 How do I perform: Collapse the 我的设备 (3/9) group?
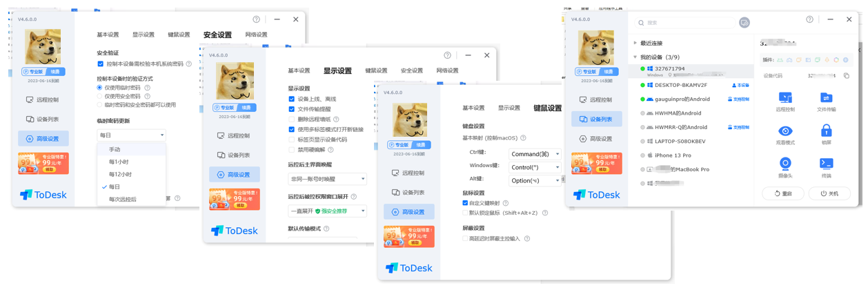[x=635, y=57]
